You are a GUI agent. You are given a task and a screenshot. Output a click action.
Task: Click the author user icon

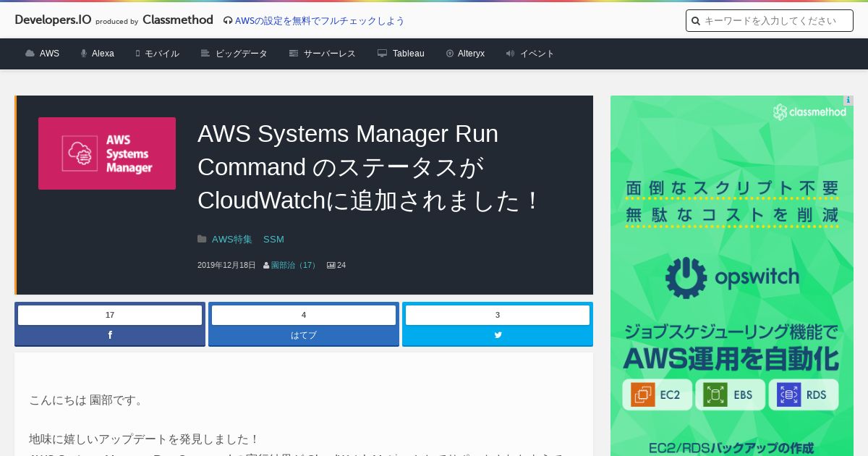coord(266,266)
